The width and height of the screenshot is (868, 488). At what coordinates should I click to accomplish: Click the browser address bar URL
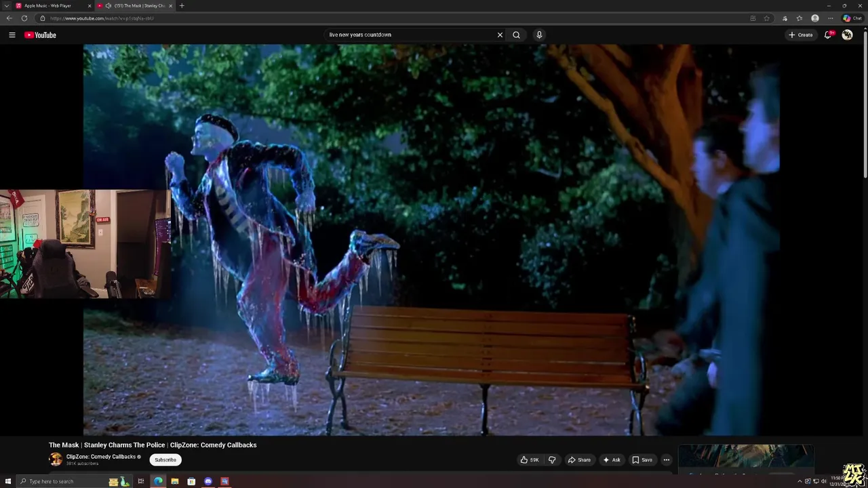coord(102,18)
